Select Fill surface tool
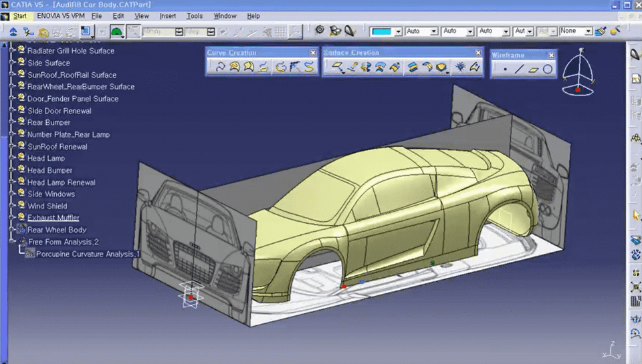 tap(441, 67)
